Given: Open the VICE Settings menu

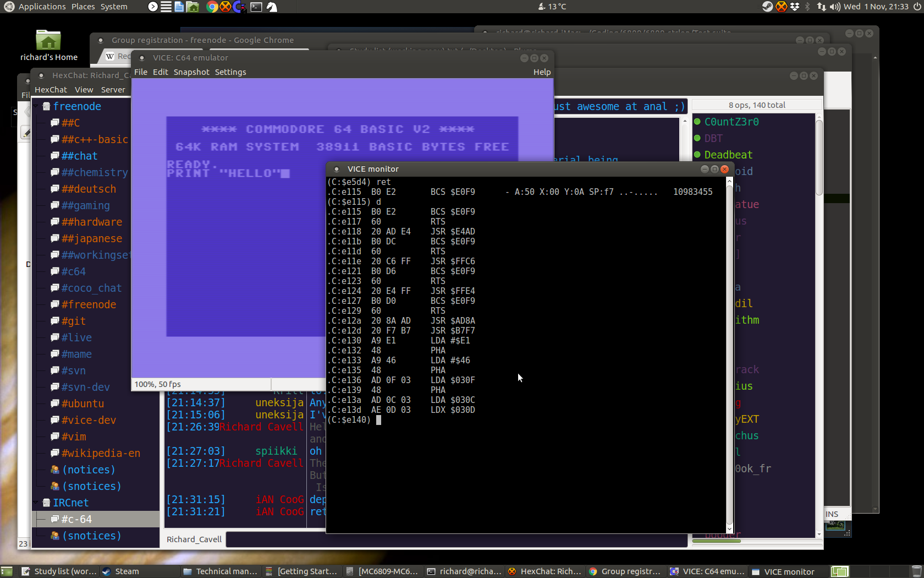Looking at the screenshot, I should tap(230, 72).
